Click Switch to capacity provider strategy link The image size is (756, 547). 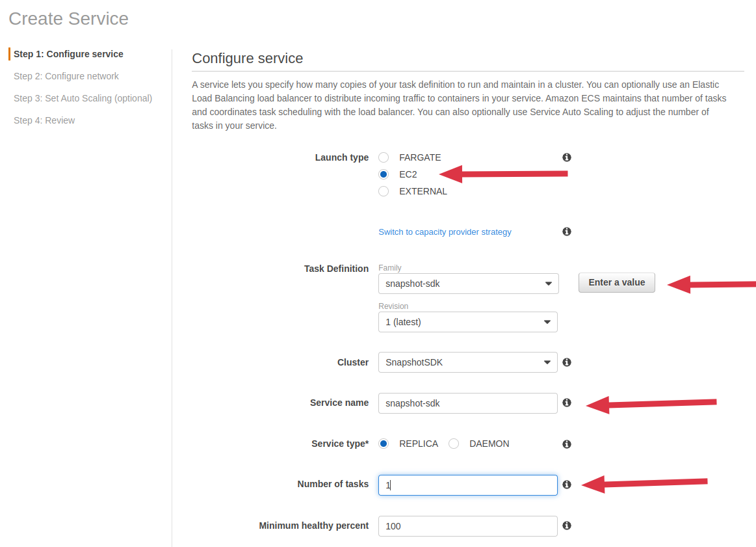445,232
